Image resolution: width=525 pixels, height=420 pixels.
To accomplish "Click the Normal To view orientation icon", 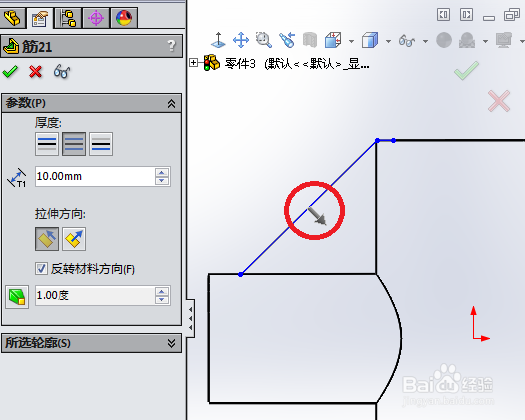I will point(218,40).
